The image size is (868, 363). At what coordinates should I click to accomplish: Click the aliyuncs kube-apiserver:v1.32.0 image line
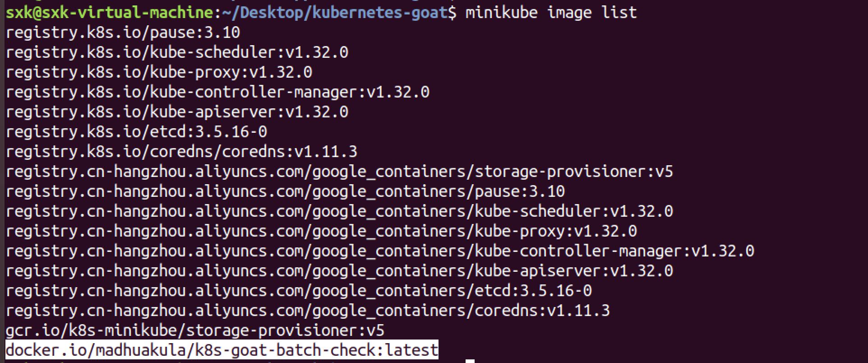[339, 271]
